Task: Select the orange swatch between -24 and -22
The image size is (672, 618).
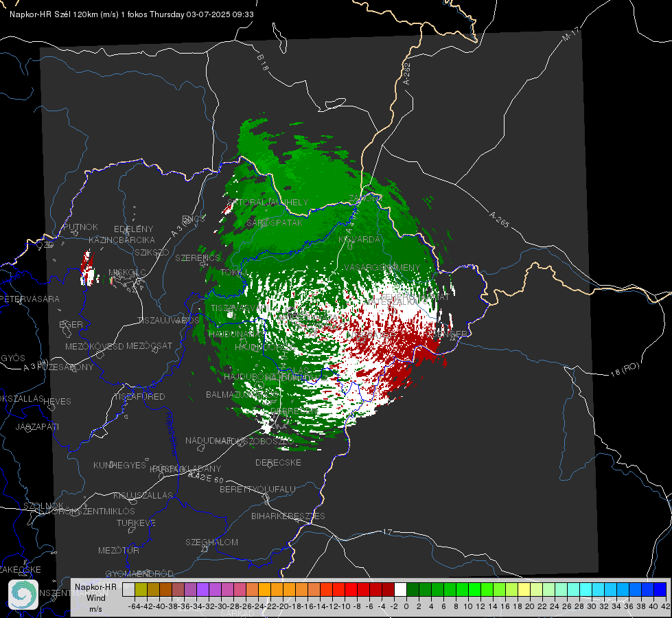Action: (x=264, y=589)
